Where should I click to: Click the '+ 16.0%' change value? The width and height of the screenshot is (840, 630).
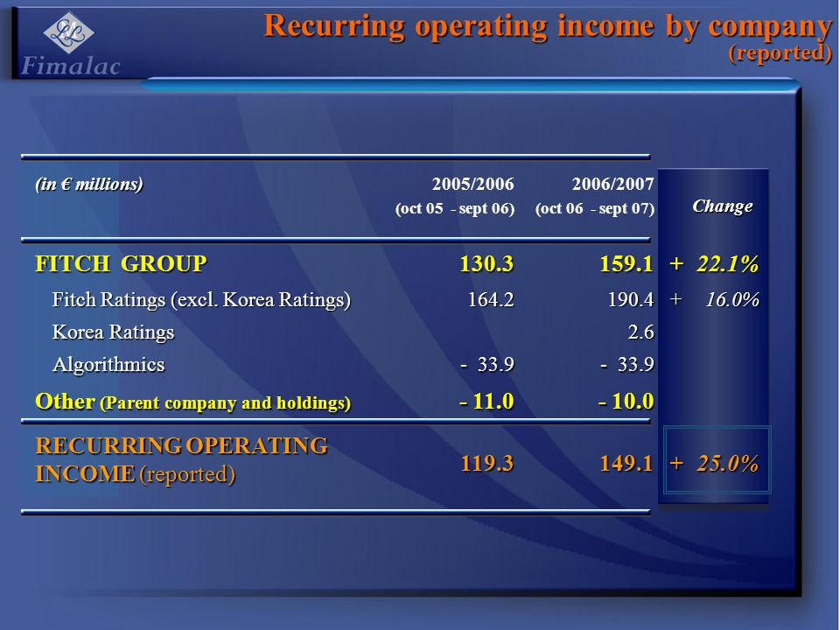(714, 299)
